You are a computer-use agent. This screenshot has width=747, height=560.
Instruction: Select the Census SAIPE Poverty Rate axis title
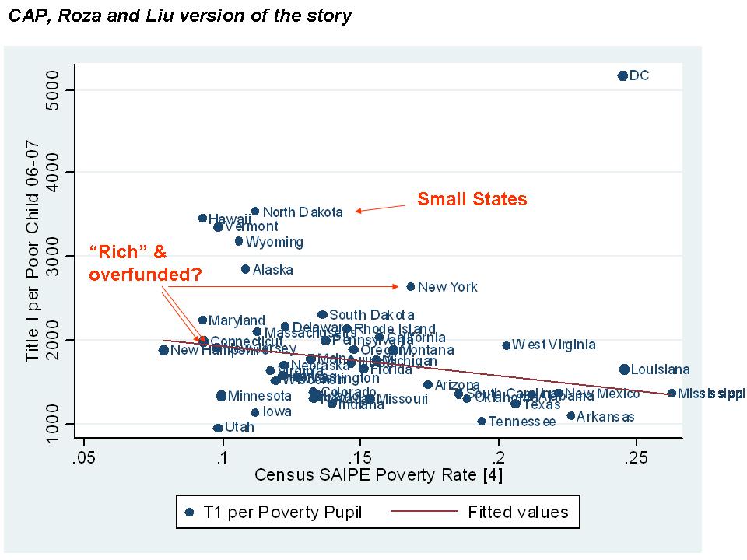pyautogui.click(x=379, y=475)
